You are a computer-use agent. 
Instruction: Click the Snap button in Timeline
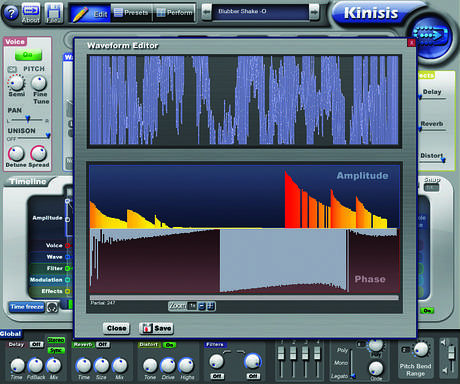[431, 188]
